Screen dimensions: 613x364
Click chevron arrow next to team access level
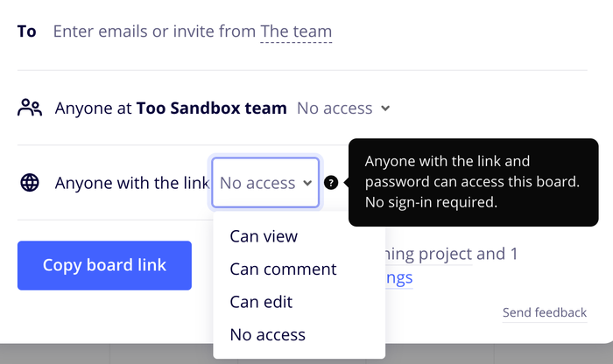tap(386, 108)
